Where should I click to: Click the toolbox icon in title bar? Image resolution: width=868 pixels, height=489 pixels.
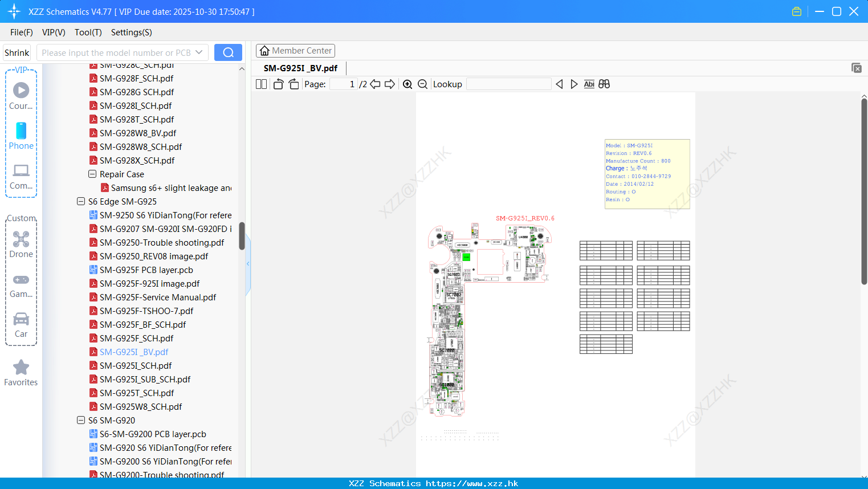tap(797, 11)
